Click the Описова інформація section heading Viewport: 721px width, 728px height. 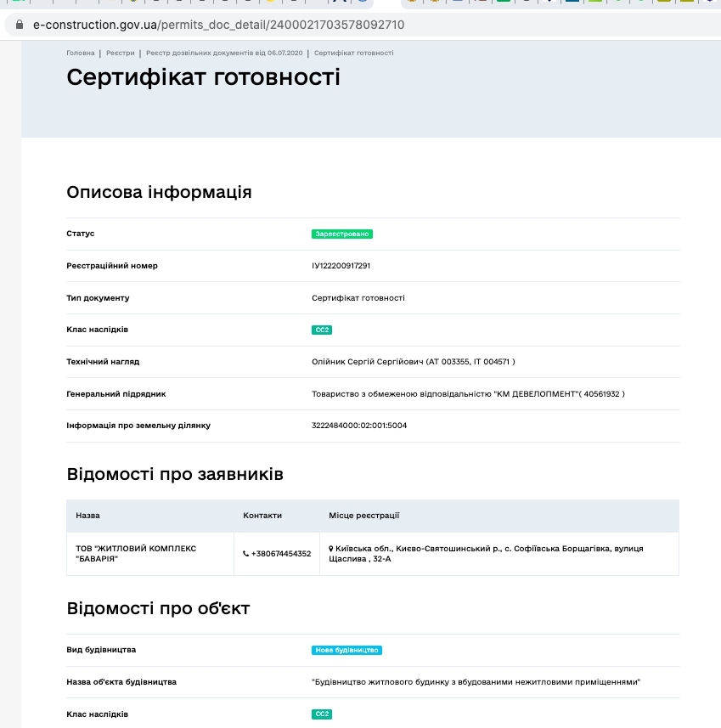(160, 192)
